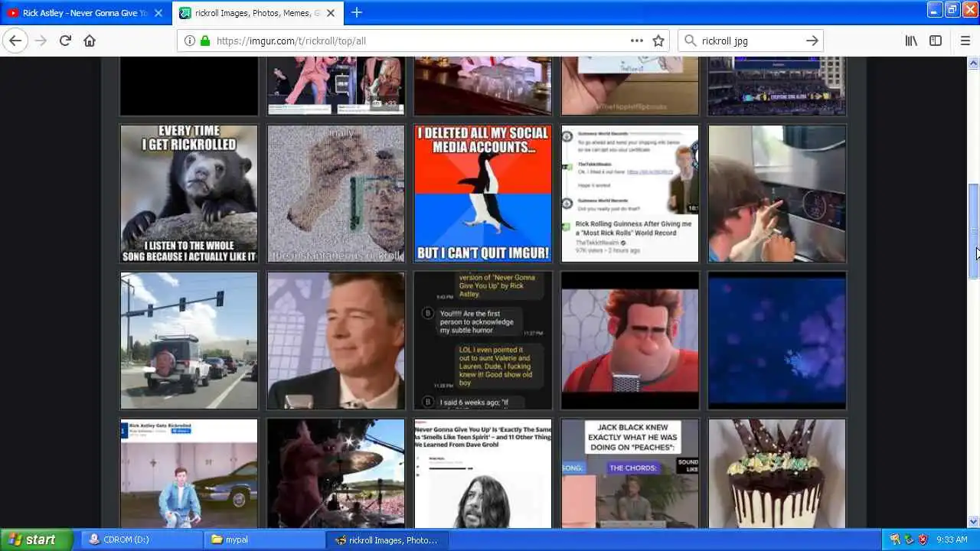Screen dimensions: 980x551
Task: Switch to mypal folder taskbar window
Action: click(x=264, y=540)
